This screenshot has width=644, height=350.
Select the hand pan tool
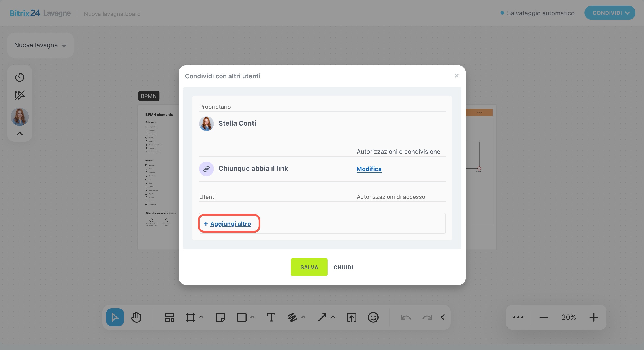[x=136, y=317]
